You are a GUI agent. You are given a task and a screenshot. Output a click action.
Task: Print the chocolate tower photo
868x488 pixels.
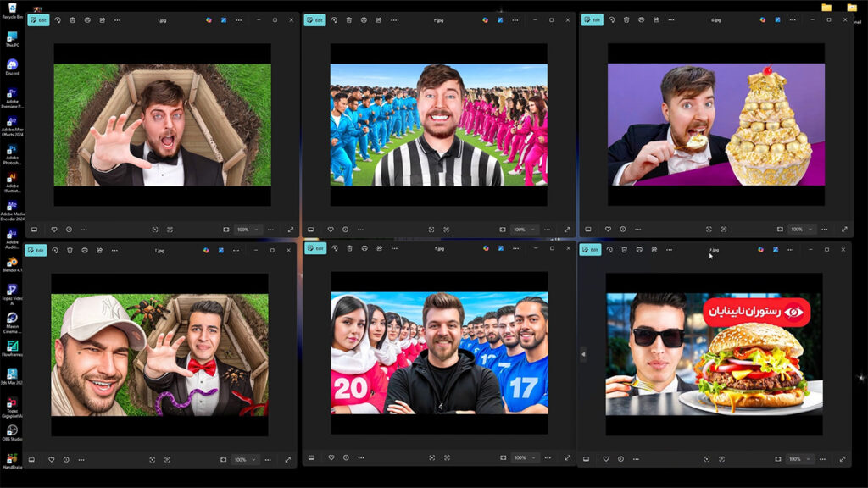click(x=641, y=20)
